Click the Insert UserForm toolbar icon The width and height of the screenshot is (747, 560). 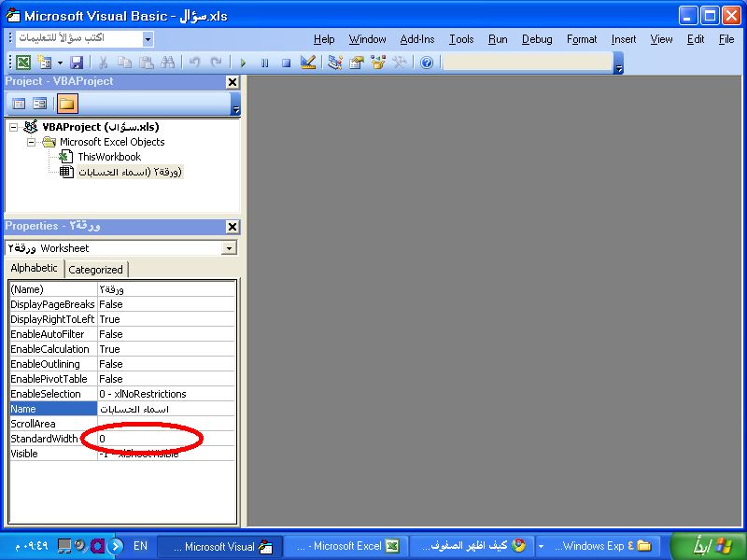click(45, 63)
